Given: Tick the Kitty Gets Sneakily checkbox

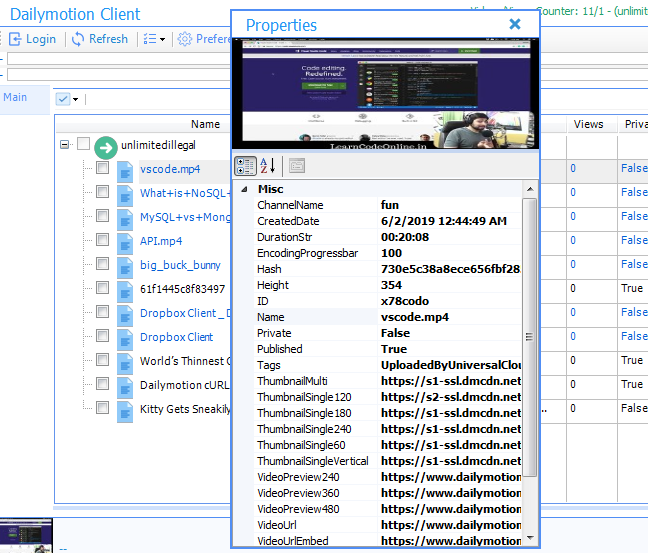Looking at the screenshot, I should (102, 408).
